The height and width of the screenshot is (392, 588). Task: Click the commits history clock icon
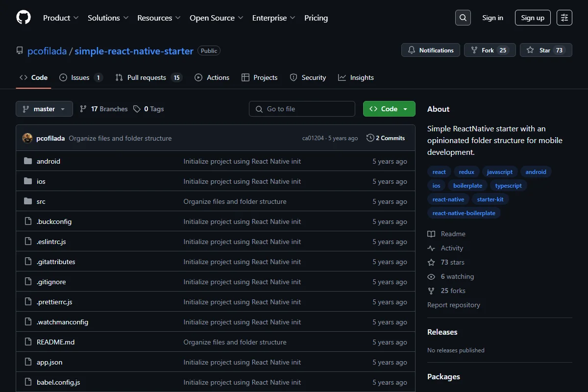tap(370, 138)
